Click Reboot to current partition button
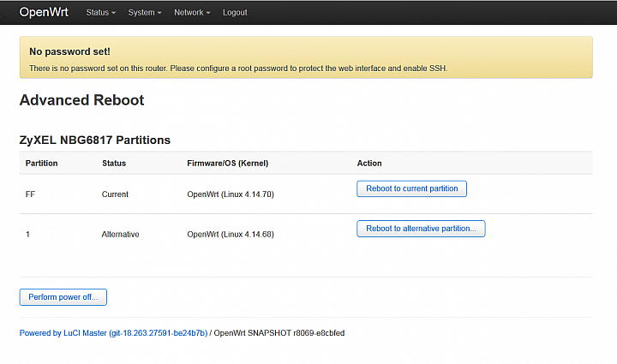 click(x=411, y=188)
